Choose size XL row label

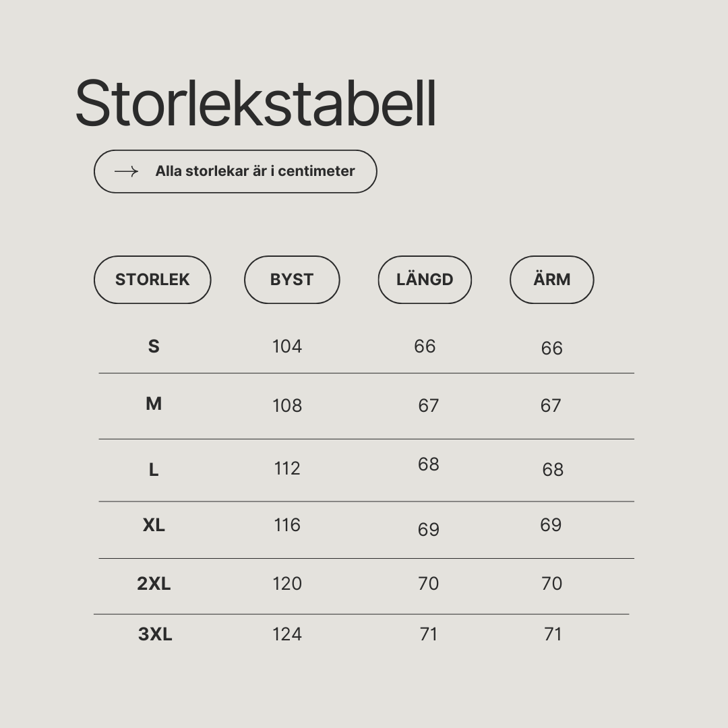point(154,525)
